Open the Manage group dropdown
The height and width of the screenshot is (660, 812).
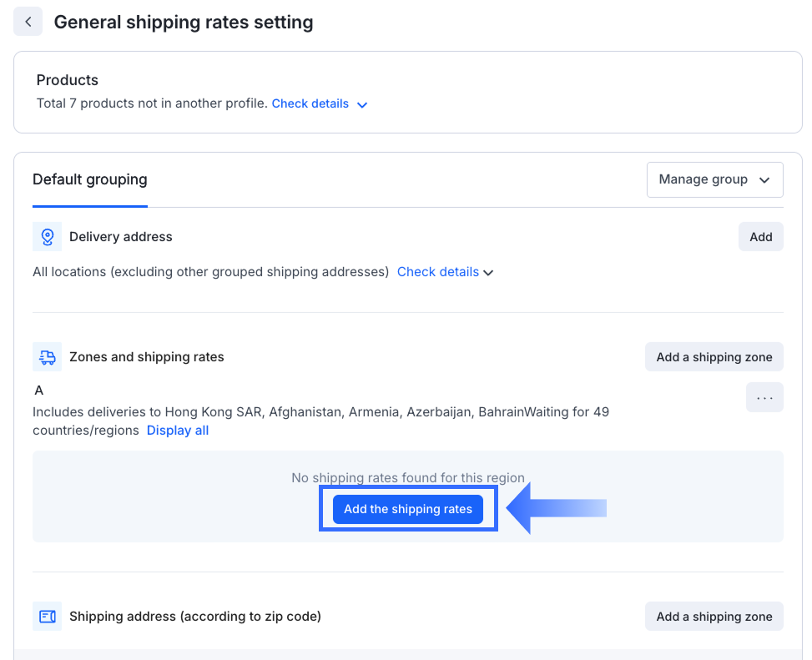click(x=714, y=179)
